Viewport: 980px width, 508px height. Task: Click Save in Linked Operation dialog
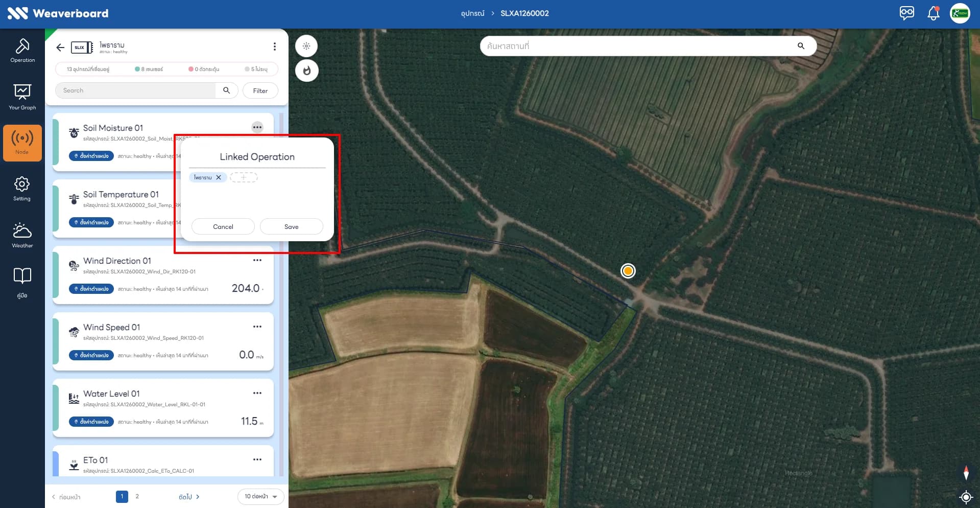click(292, 226)
